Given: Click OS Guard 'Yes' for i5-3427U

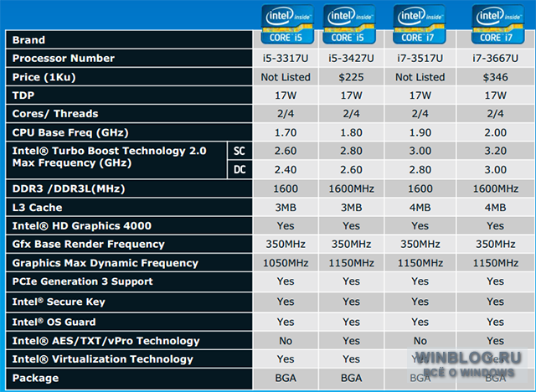Looking at the screenshot, I should (351, 322).
